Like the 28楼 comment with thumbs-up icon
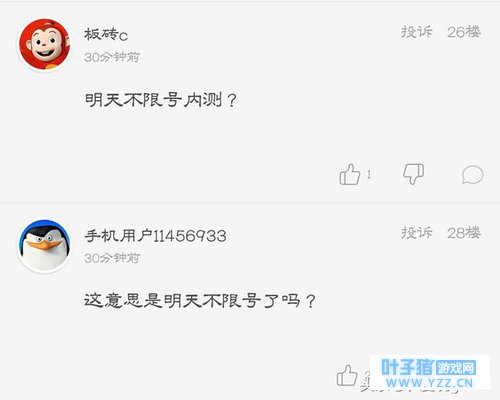500x400 pixels. click(347, 375)
